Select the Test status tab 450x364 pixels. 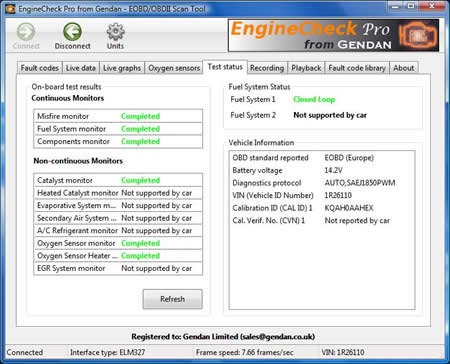[x=225, y=67]
